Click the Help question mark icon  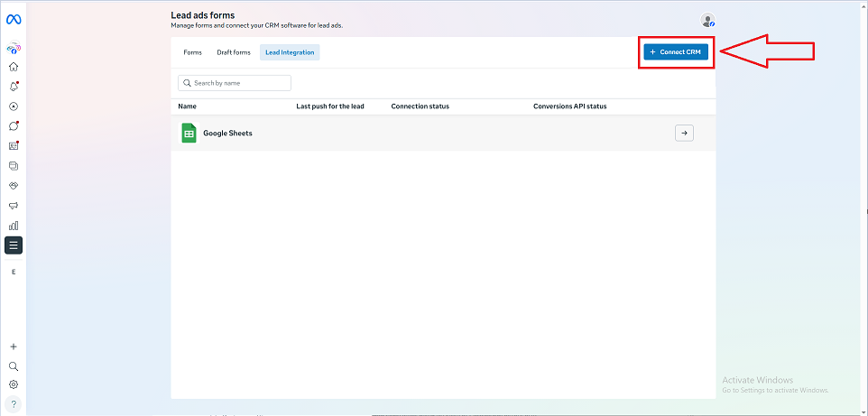(14, 403)
